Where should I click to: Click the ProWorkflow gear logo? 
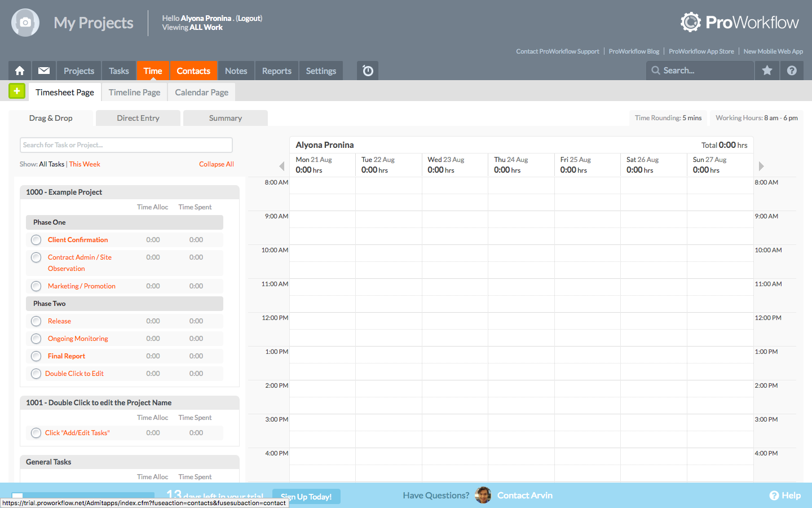coord(690,22)
